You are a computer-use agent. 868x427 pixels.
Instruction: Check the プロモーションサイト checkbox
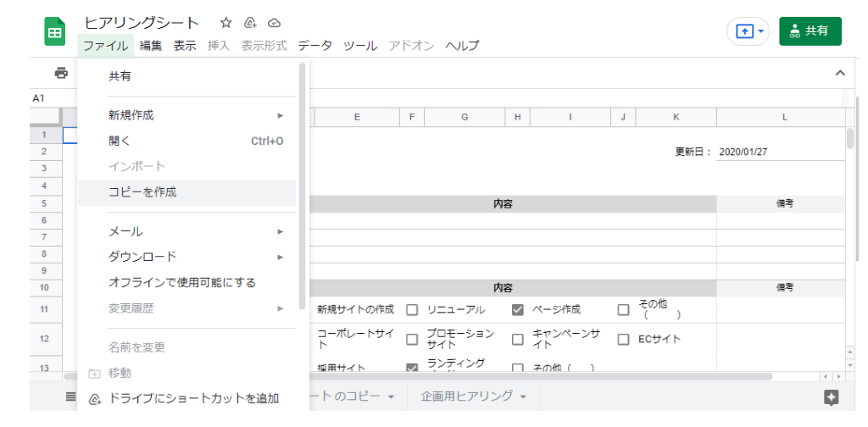tap(412, 339)
